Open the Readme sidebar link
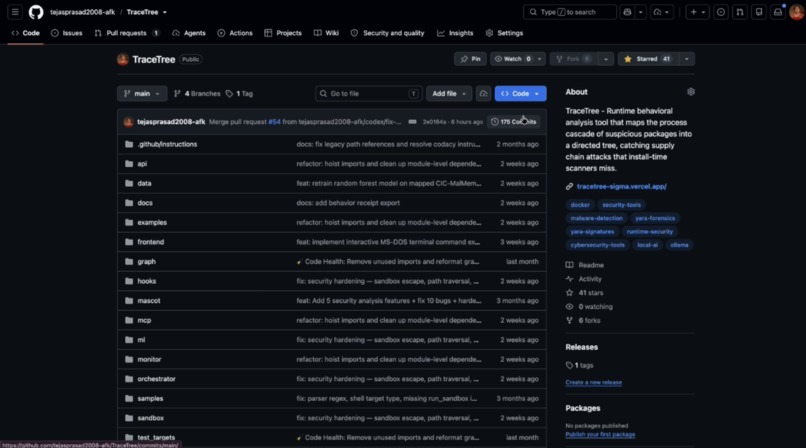The width and height of the screenshot is (806, 448). coord(585,265)
